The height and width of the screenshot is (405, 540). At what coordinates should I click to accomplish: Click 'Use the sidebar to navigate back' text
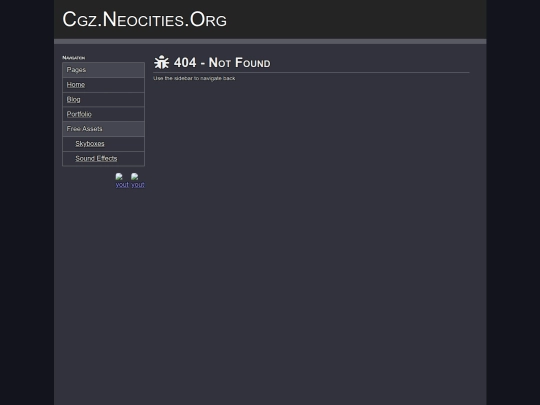point(194,79)
